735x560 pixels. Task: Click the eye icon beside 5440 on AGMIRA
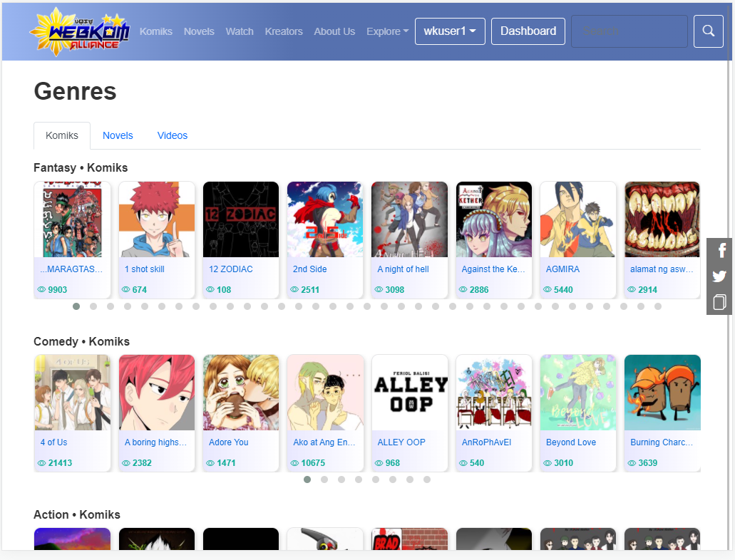click(x=548, y=289)
